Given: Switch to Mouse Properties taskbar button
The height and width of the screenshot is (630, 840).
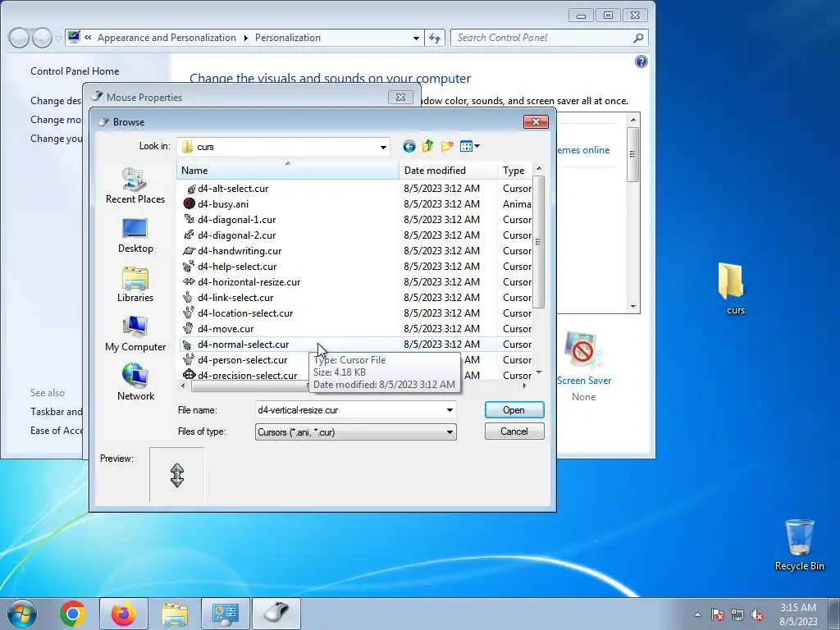Looking at the screenshot, I should tap(276, 614).
